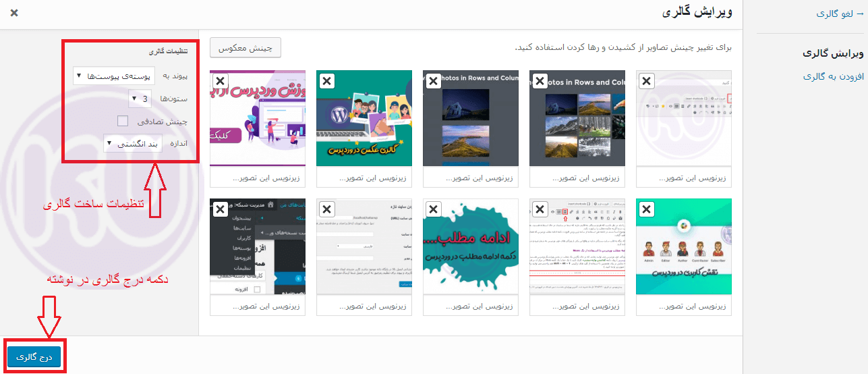Screen dimensions: 868x374
Task: Click caption field under purple 'آموزش وردپرس' image
Action: pyautogui.click(x=258, y=178)
